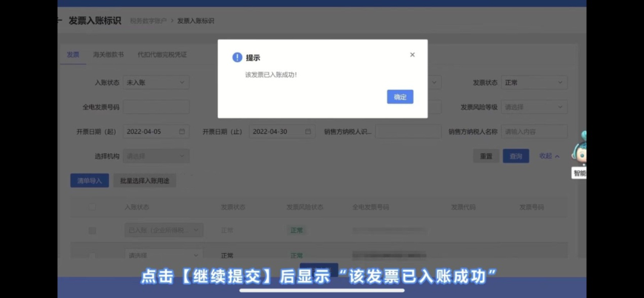The image size is (644, 298).
Task: Click the 查询 search button
Action: point(516,156)
